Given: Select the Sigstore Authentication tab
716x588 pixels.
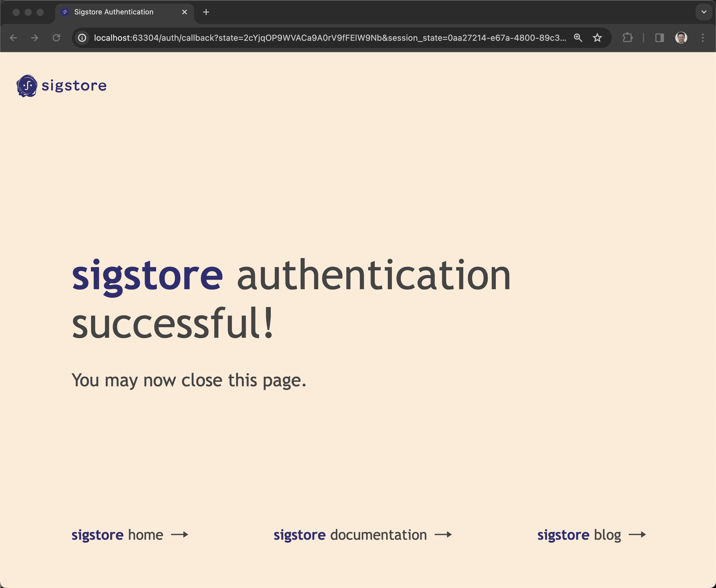Looking at the screenshot, I should point(114,12).
